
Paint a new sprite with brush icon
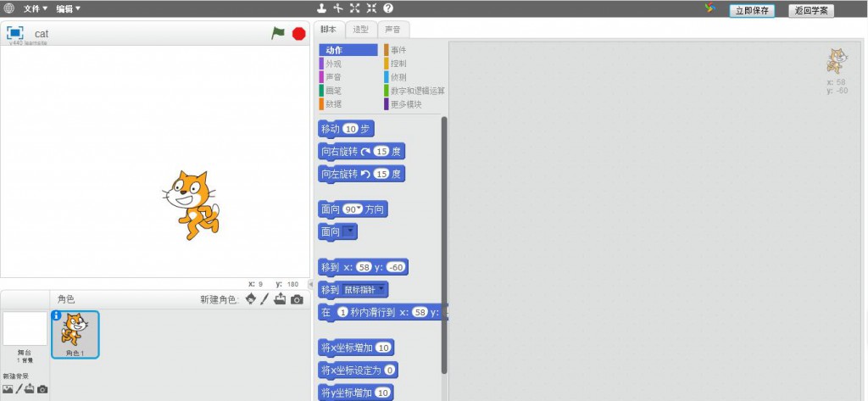coord(264,299)
